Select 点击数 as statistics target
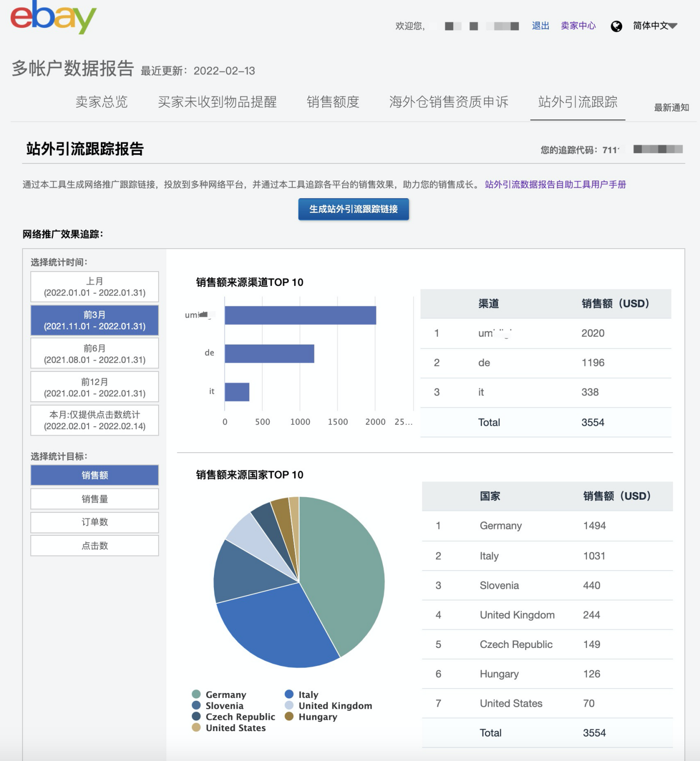Viewport: 700px width, 761px height. [x=94, y=545]
